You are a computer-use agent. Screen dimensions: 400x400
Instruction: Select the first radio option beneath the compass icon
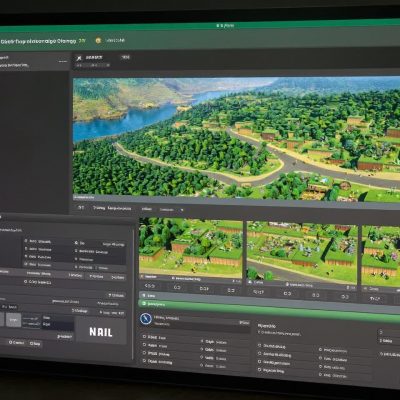144,337
